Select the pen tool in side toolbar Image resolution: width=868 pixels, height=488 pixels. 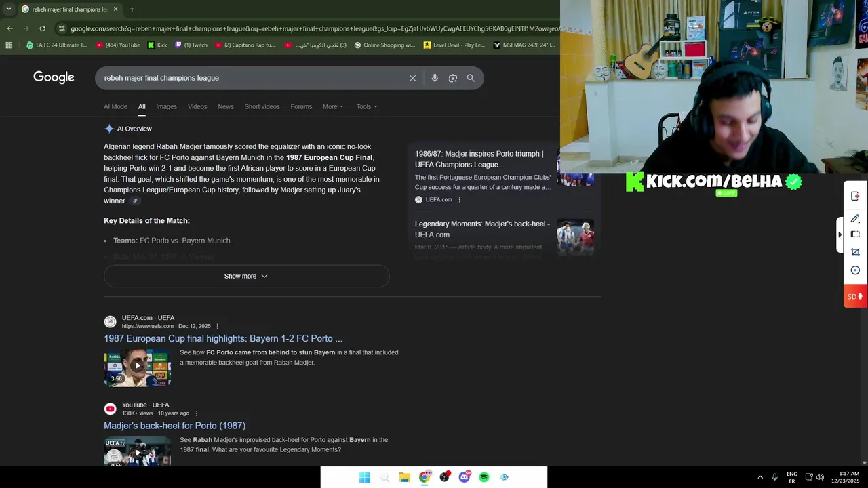point(855,218)
